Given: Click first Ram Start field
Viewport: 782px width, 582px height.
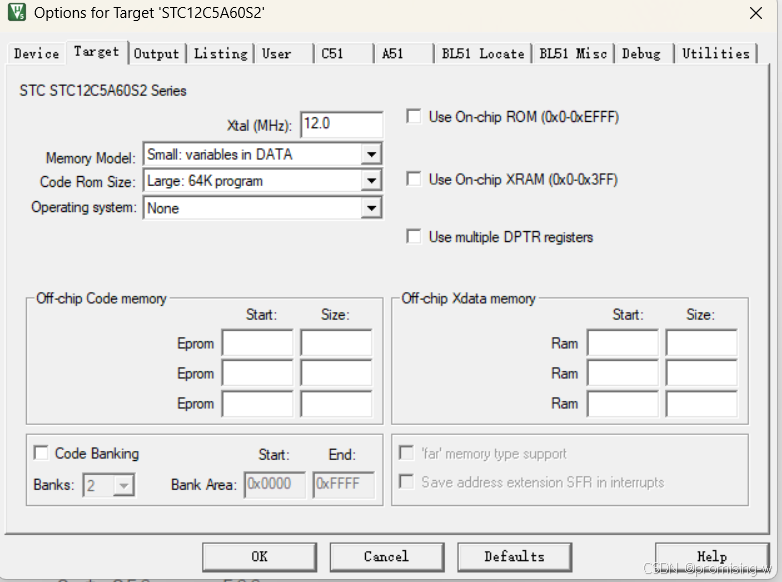Looking at the screenshot, I should pyautogui.click(x=623, y=343).
